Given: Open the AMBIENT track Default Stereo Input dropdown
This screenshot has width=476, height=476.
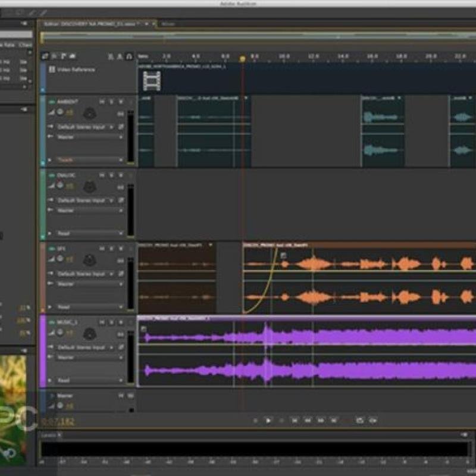Looking at the screenshot, I should coord(86,127).
